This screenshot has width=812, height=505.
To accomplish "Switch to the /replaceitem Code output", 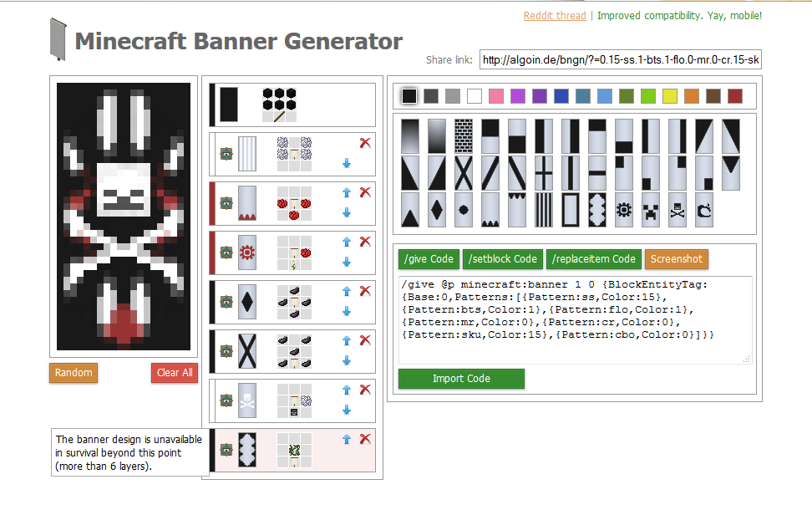I will (x=592, y=259).
